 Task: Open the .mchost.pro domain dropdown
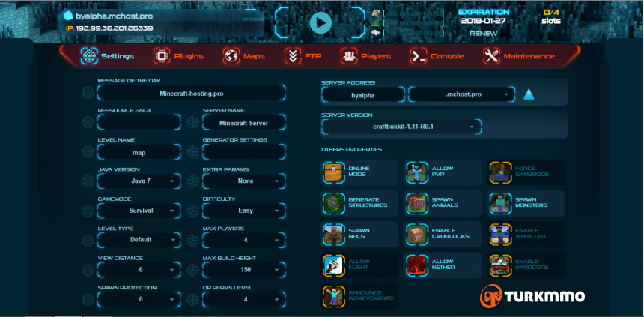[461, 94]
